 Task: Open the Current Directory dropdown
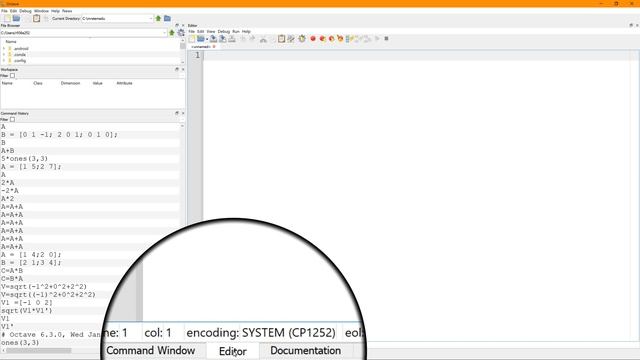[151, 18]
